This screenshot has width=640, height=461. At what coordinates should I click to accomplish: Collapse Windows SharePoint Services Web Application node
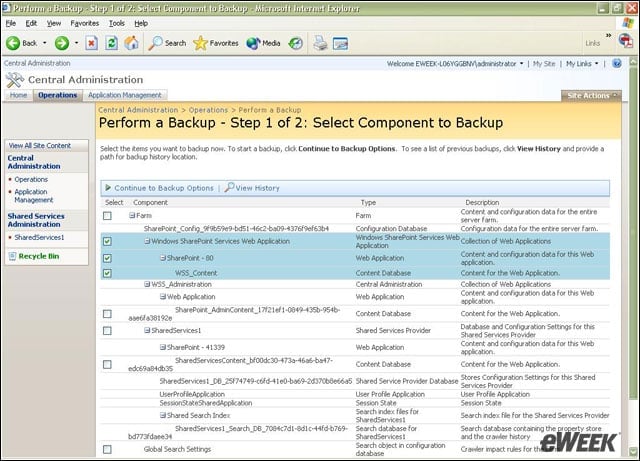[147, 241]
